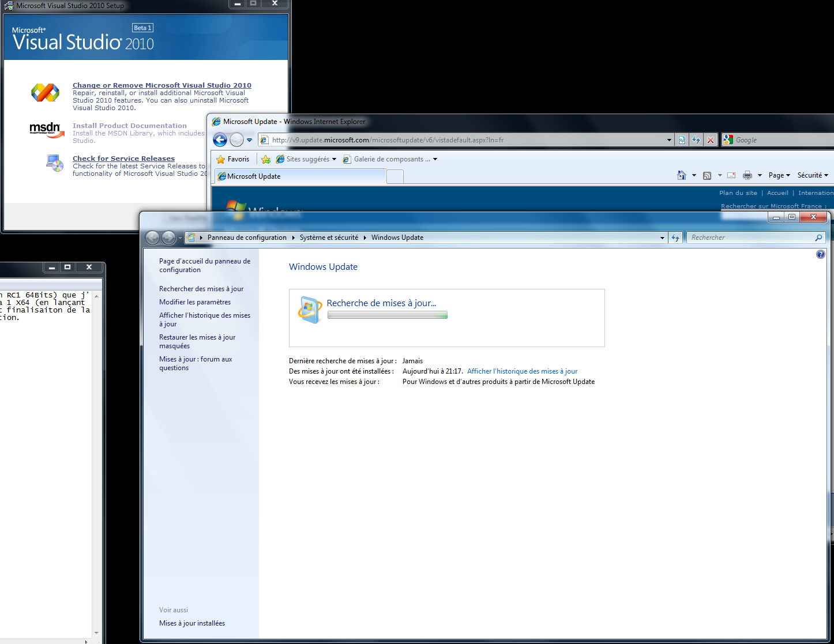Open Windows Update address bar dropdown arrow

pyautogui.click(x=662, y=238)
